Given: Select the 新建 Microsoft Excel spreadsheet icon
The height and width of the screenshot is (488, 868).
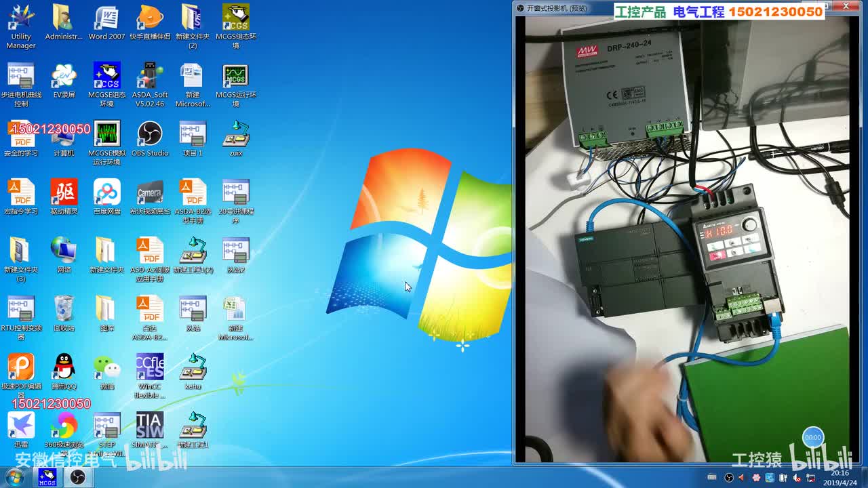Looking at the screenshot, I should [235, 319].
